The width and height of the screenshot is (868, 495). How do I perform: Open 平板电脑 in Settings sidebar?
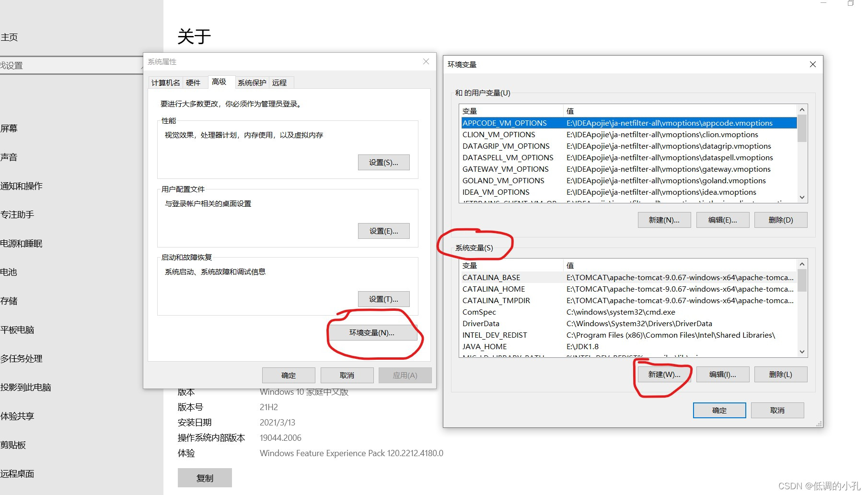pyautogui.click(x=17, y=330)
